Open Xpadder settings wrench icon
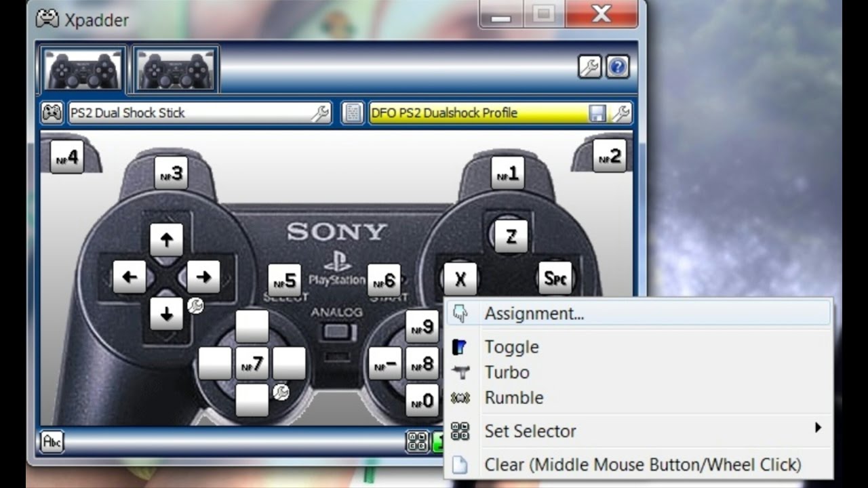The width and height of the screenshot is (868, 488). click(x=589, y=67)
